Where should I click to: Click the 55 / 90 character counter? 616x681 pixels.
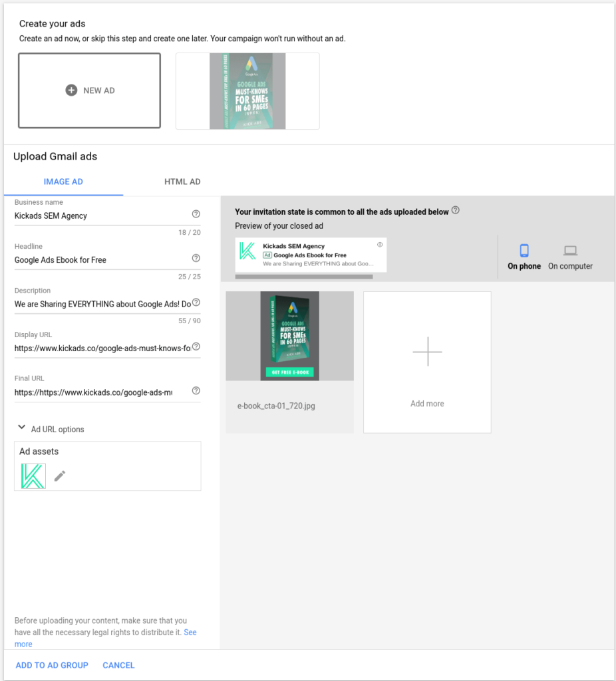(x=190, y=321)
